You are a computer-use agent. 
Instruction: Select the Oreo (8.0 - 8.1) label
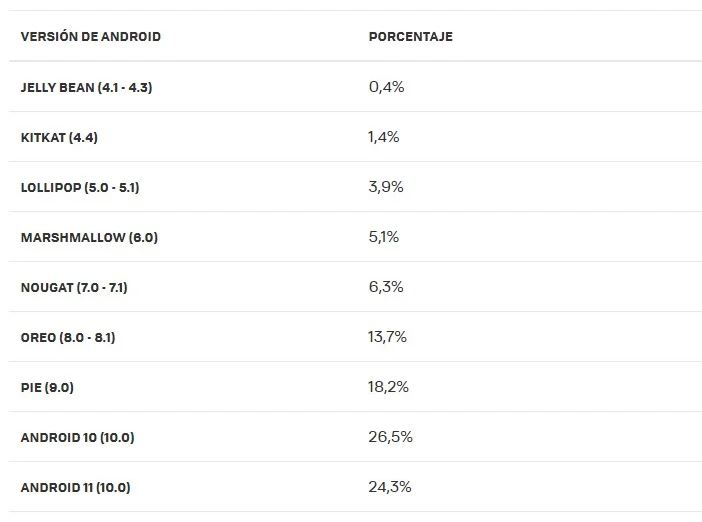[68, 337]
